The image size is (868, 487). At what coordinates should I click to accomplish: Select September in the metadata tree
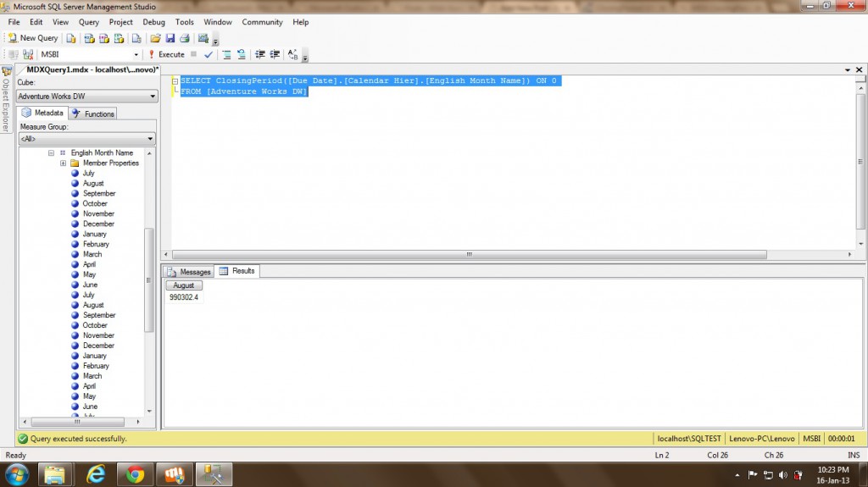(99, 194)
